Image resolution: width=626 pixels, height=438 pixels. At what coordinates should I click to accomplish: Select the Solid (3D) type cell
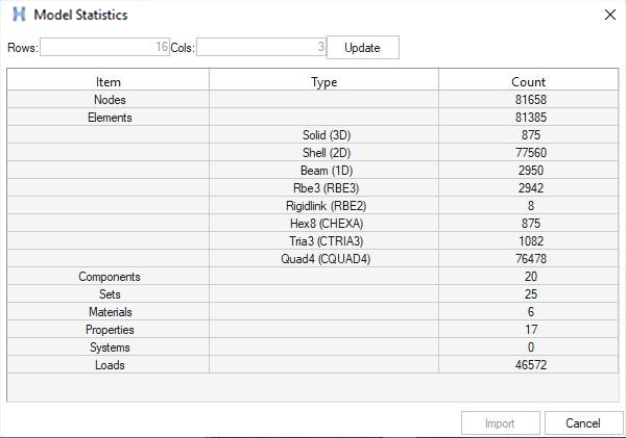tap(324, 135)
